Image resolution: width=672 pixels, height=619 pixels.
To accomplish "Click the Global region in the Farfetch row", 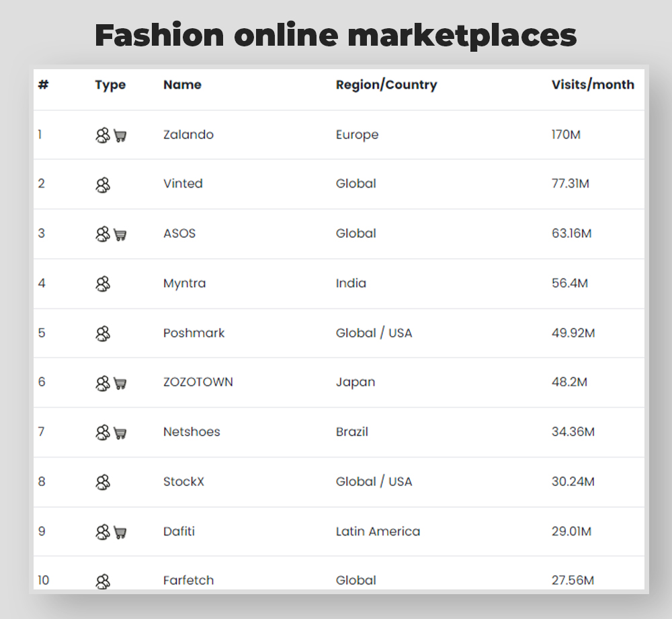I will click(x=355, y=580).
